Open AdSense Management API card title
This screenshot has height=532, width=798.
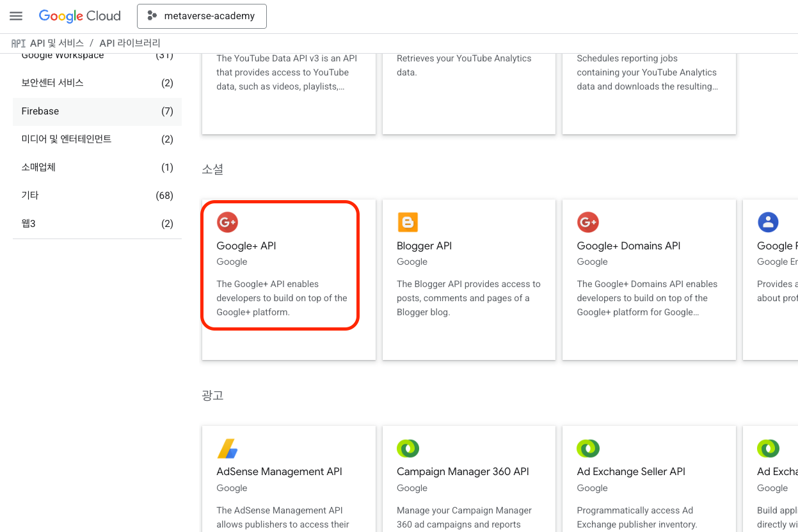tap(280, 472)
